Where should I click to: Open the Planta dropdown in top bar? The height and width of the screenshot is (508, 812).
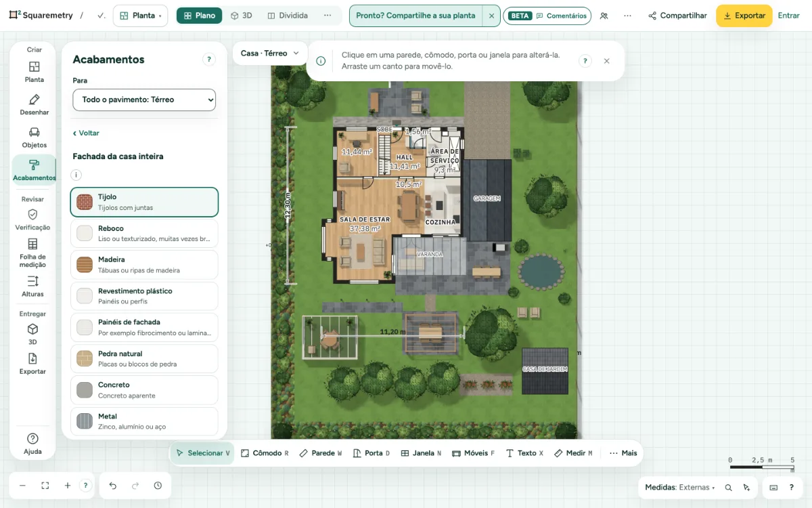click(x=141, y=16)
